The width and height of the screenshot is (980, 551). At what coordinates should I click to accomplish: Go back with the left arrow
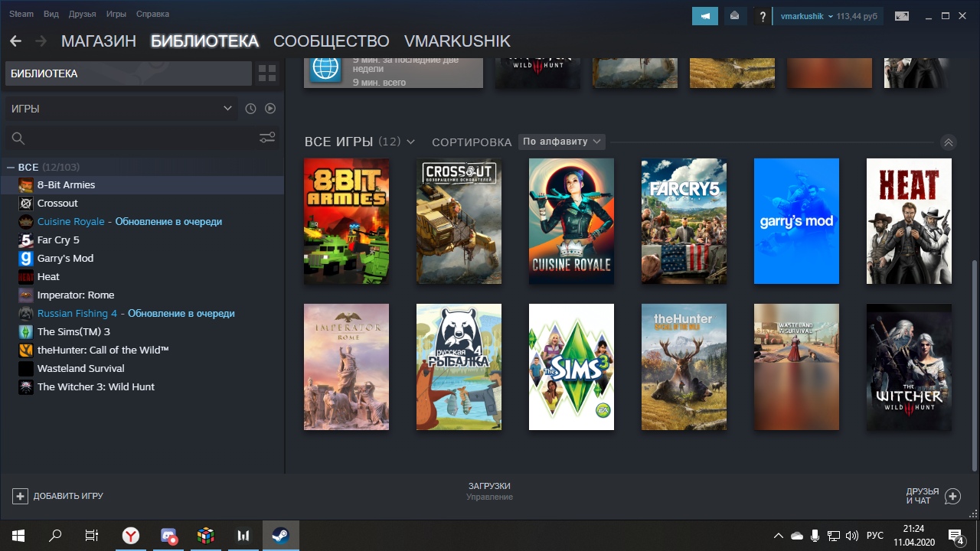pos(15,41)
